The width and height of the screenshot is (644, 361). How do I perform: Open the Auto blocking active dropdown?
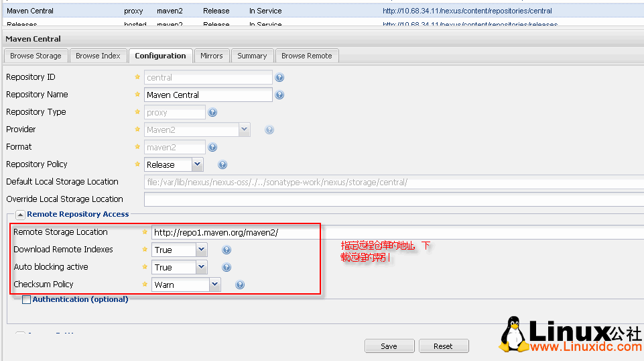(x=201, y=267)
